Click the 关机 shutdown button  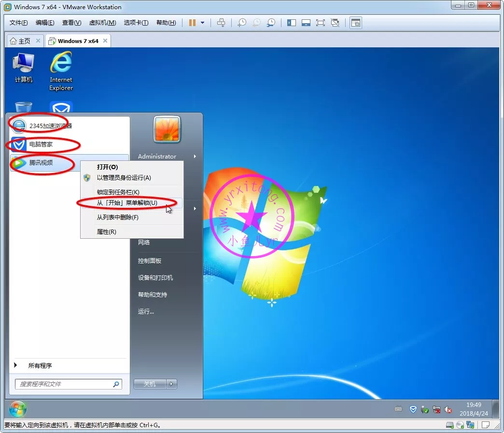150,384
